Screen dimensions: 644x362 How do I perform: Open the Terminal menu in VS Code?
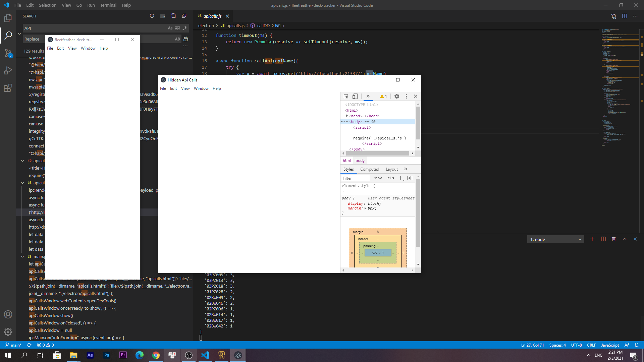pyautogui.click(x=108, y=5)
